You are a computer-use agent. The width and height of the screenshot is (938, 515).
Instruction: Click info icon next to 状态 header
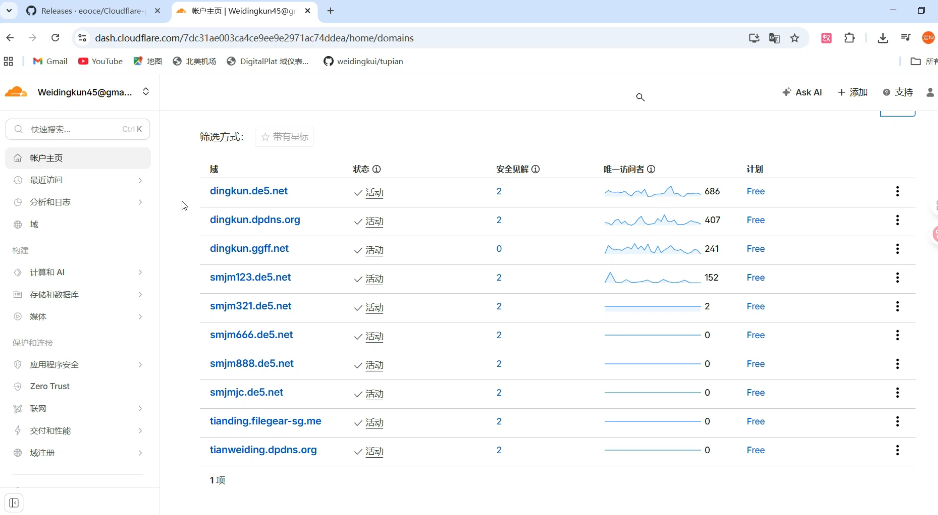376,169
